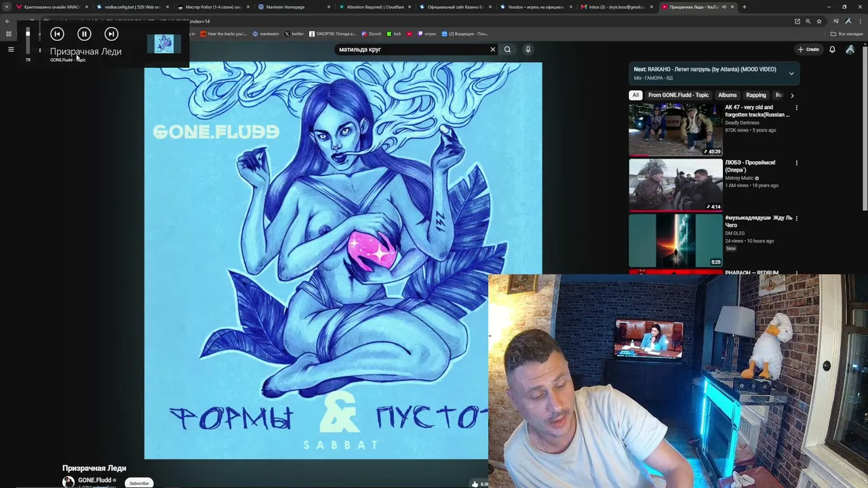Screen dimensions: 868x488
Task: Switch to Manheim Homepage browser tab
Action: point(294,7)
